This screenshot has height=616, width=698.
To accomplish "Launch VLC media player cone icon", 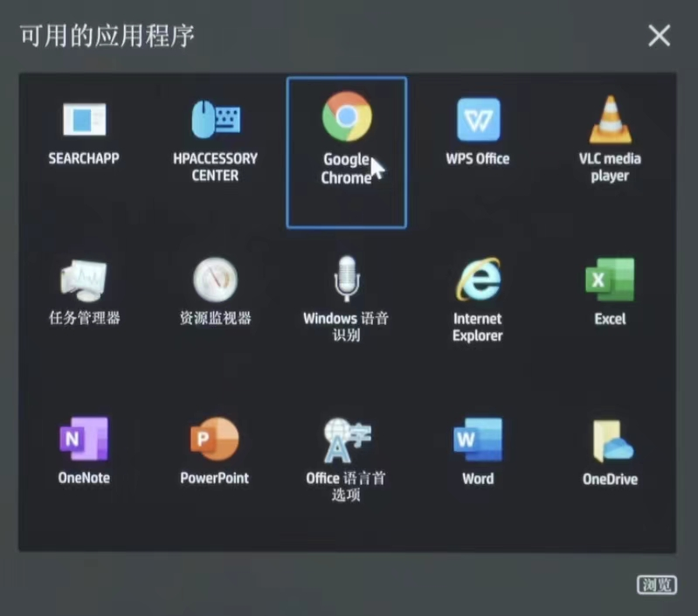I will (x=610, y=120).
